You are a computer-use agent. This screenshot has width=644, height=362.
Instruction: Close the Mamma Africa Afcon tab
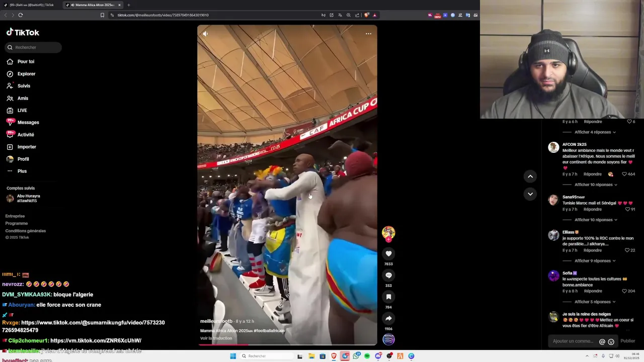tap(119, 5)
